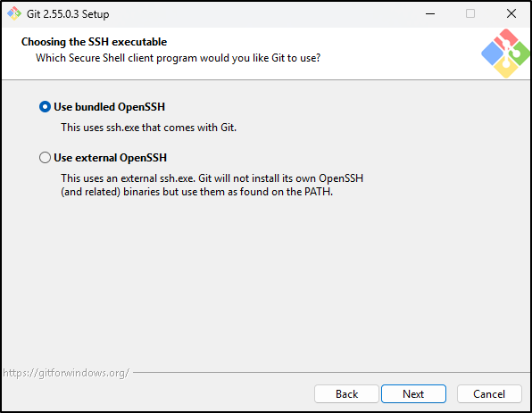Image resolution: width=532 pixels, height=413 pixels.
Task: Go to the previous page with Back
Action: pyautogui.click(x=346, y=393)
